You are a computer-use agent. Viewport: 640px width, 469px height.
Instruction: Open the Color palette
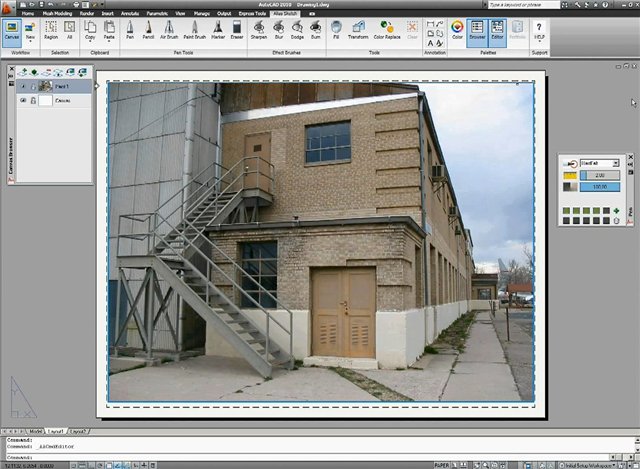pos(457,30)
